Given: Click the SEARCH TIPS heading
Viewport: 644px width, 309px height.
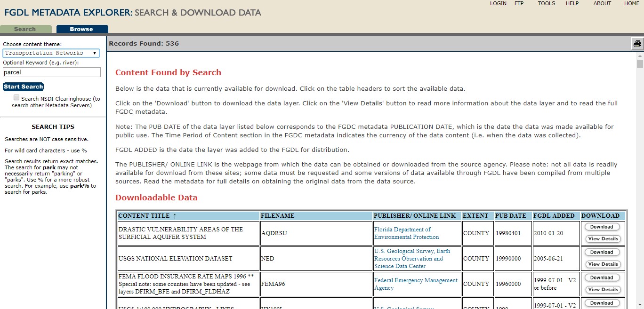Looking at the screenshot, I should tap(53, 127).
